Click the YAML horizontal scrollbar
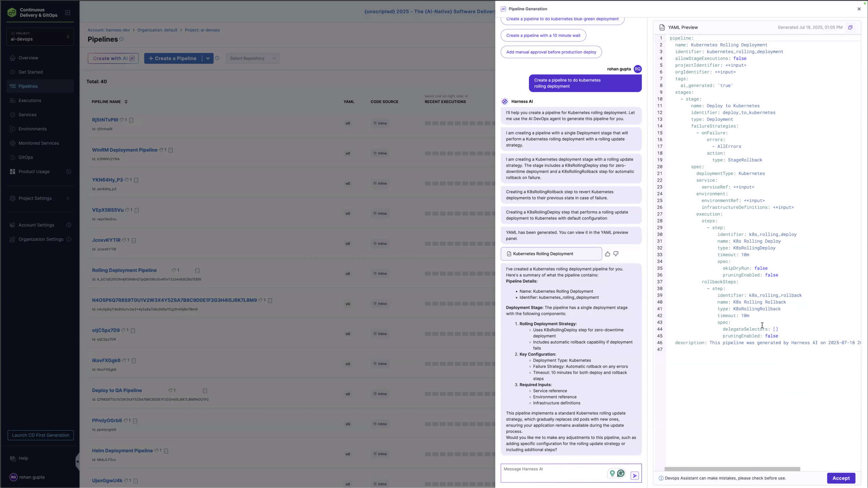 click(x=732, y=469)
